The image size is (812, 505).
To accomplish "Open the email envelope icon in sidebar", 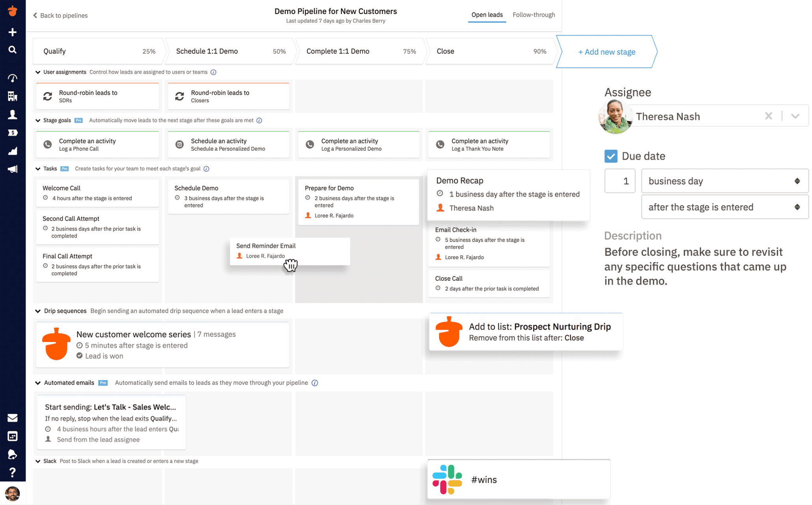I will point(12,417).
